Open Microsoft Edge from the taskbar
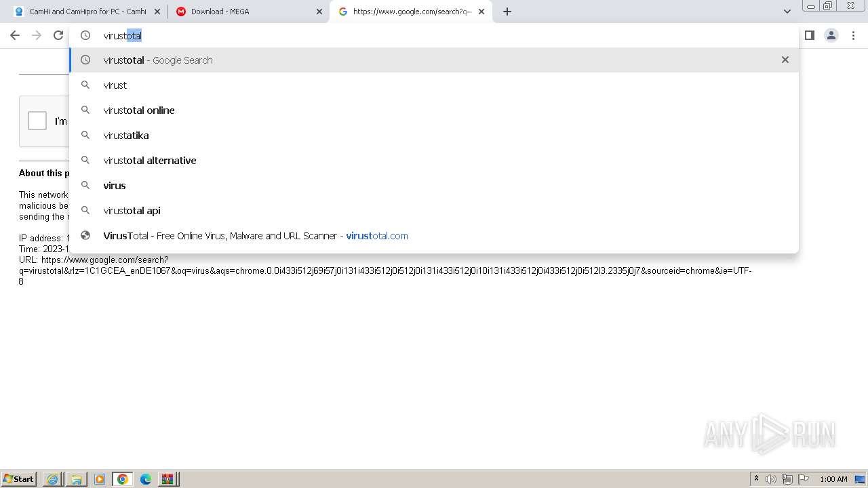The image size is (868, 488). [145, 479]
